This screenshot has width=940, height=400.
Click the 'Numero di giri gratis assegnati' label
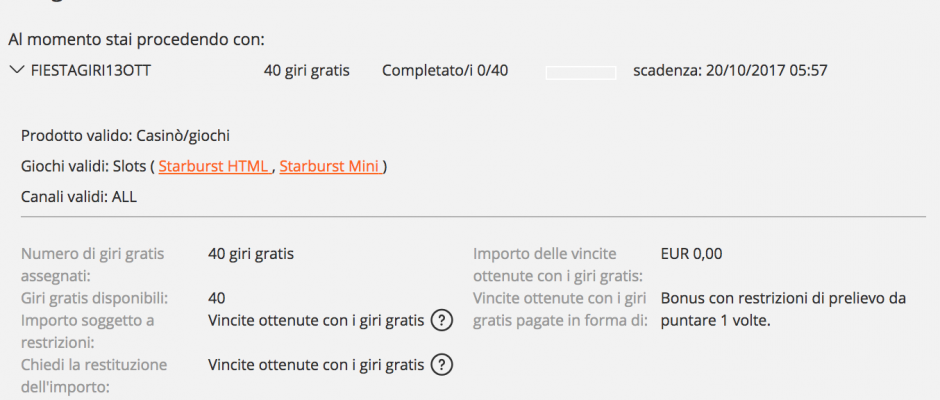click(x=92, y=265)
